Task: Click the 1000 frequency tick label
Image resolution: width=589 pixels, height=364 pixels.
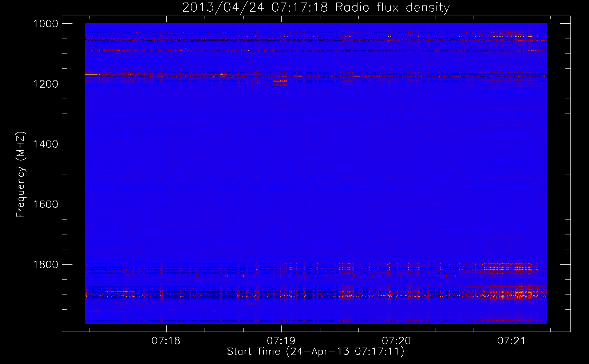Action: click(46, 24)
